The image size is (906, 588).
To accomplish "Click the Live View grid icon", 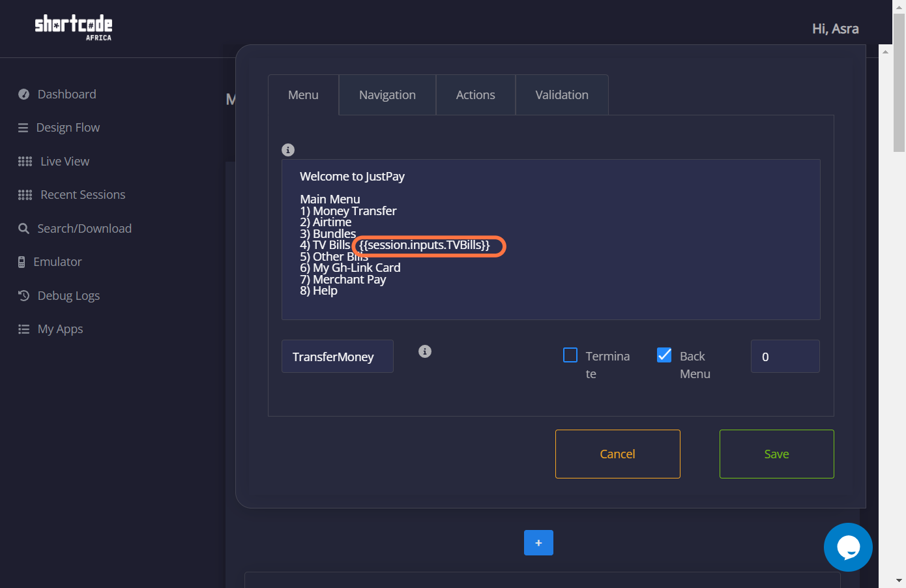I will pyautogui.click(x=25, y=162).
